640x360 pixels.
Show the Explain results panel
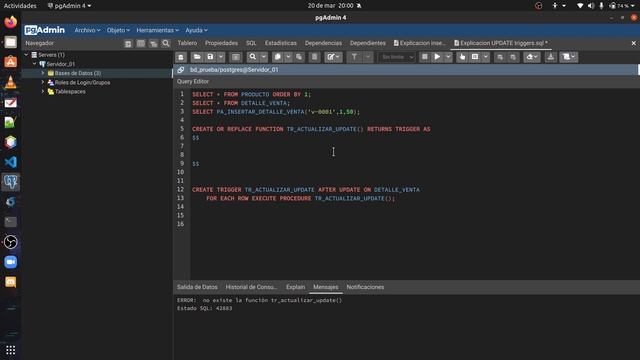[x=296, y=287]
